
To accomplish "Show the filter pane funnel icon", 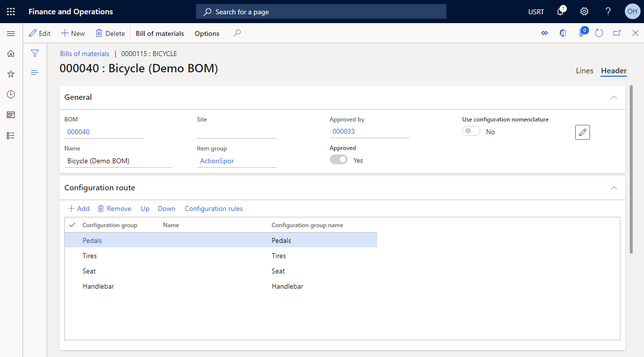I will [35, 53].
